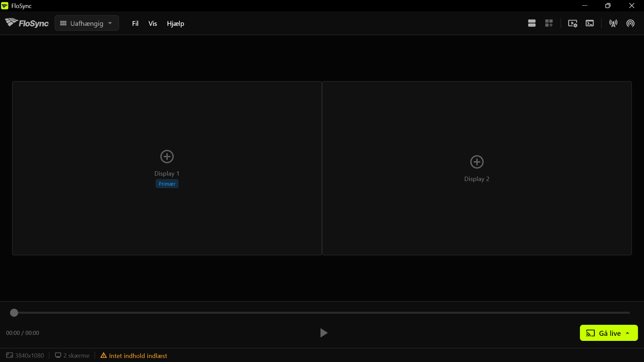Click the Display 1 label
The width and height of the screenshot is (644, 362).
point(167,173)
